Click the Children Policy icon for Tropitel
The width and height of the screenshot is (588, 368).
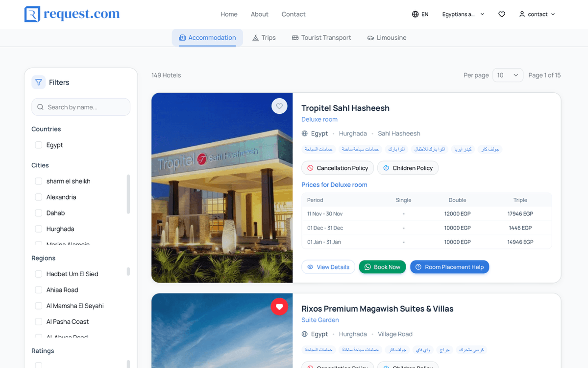click(x=386, y=168)
